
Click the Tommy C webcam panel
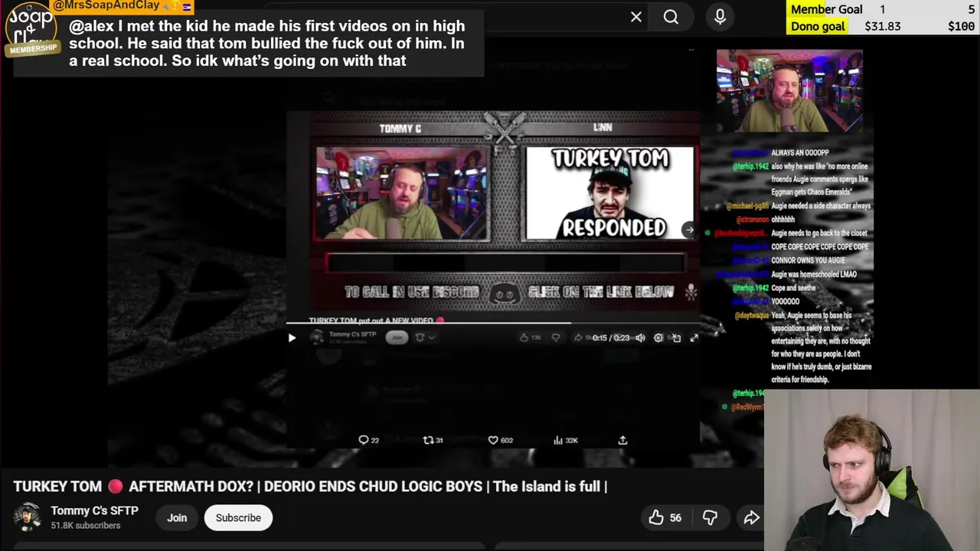click(403, 194)
